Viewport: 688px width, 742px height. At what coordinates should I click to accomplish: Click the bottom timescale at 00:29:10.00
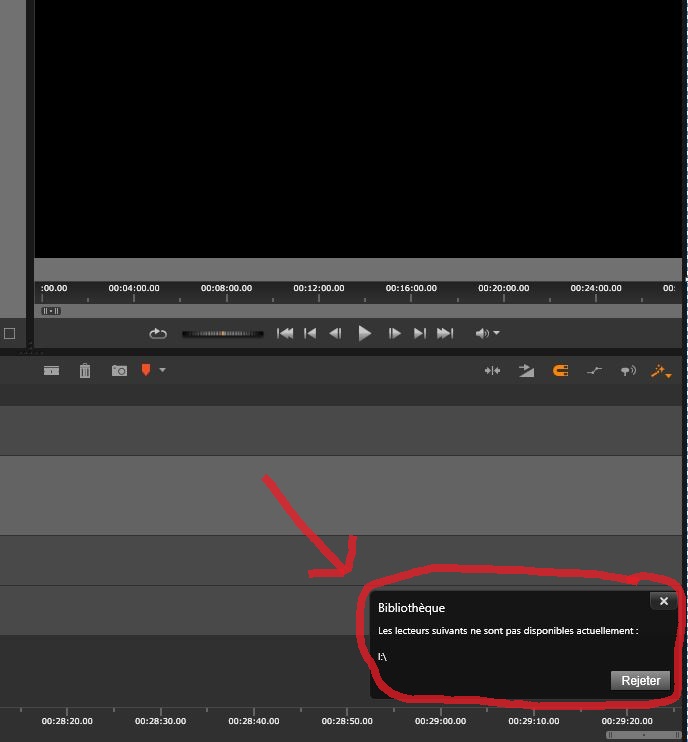(534, 721)
